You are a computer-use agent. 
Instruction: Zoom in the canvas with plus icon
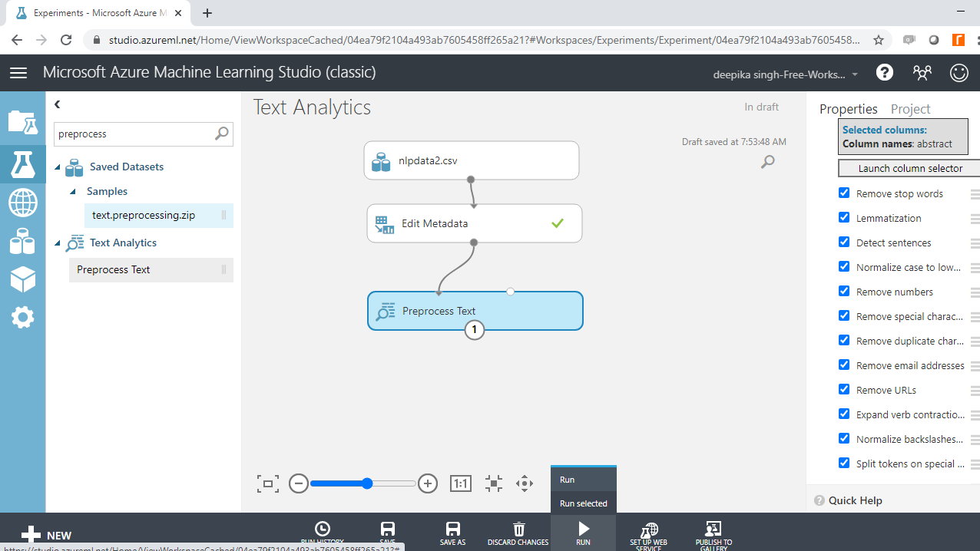(428, 483)
